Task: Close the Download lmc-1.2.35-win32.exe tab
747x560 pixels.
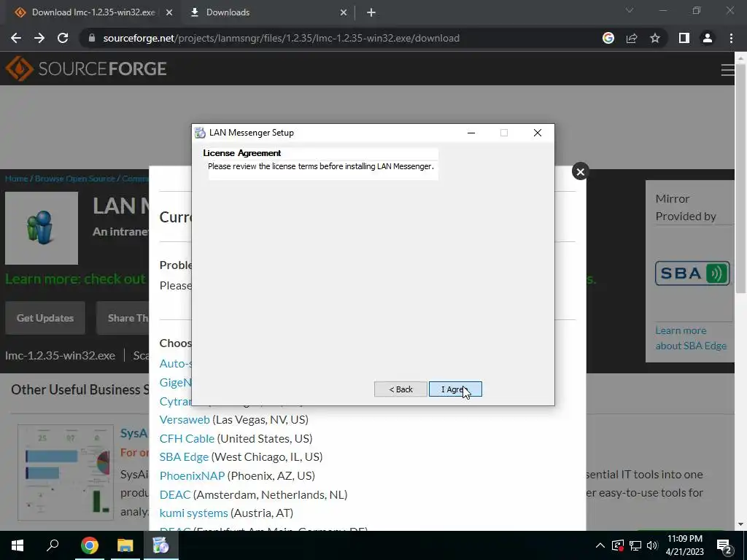Action: (169, 12)
